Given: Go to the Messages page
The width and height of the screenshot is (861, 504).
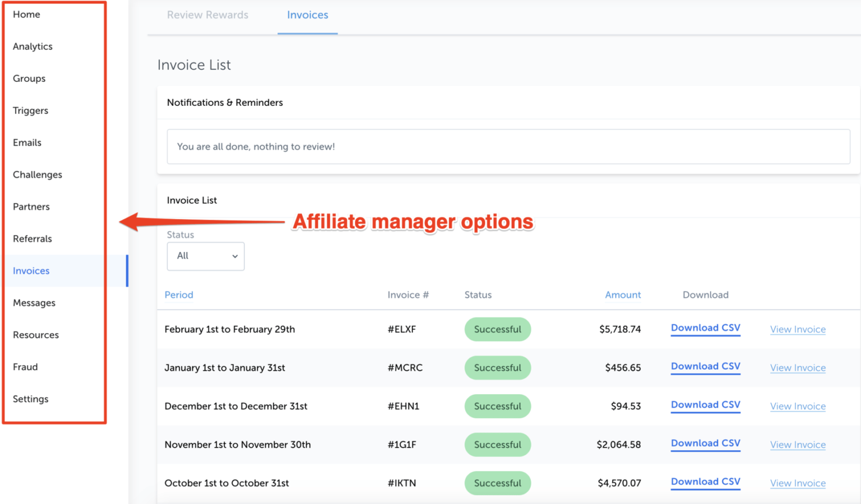Looking at the screenshot, I should (x=34, y=302).
